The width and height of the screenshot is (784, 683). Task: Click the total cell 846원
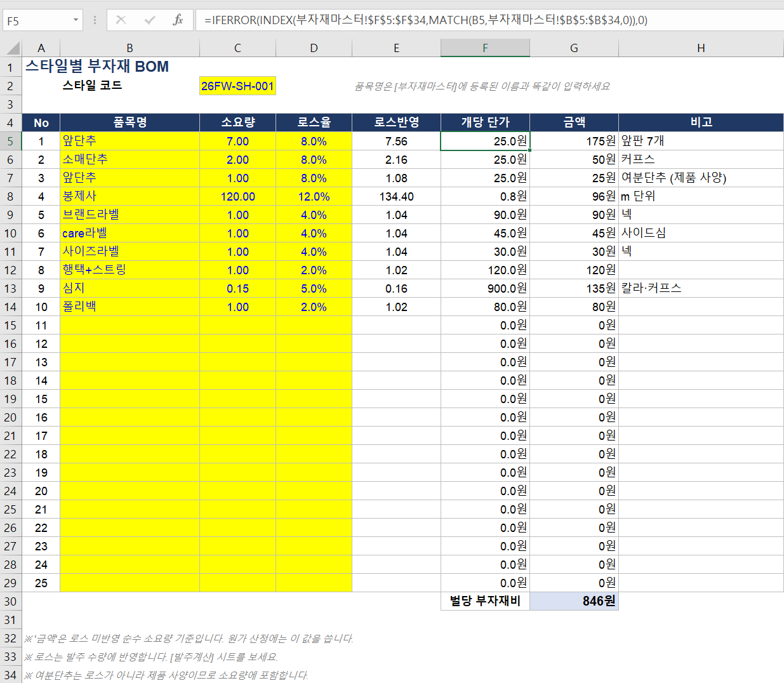click(x=574, y=601)
